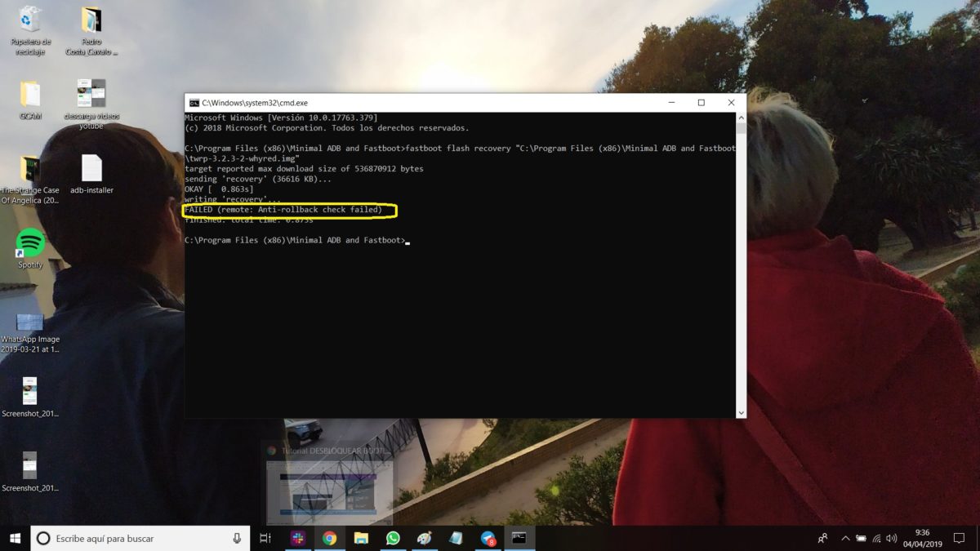Click the 'FAILED (remote: Anti-rollback check failed)' line
The image size is (980, 551).
coord(283,211)
